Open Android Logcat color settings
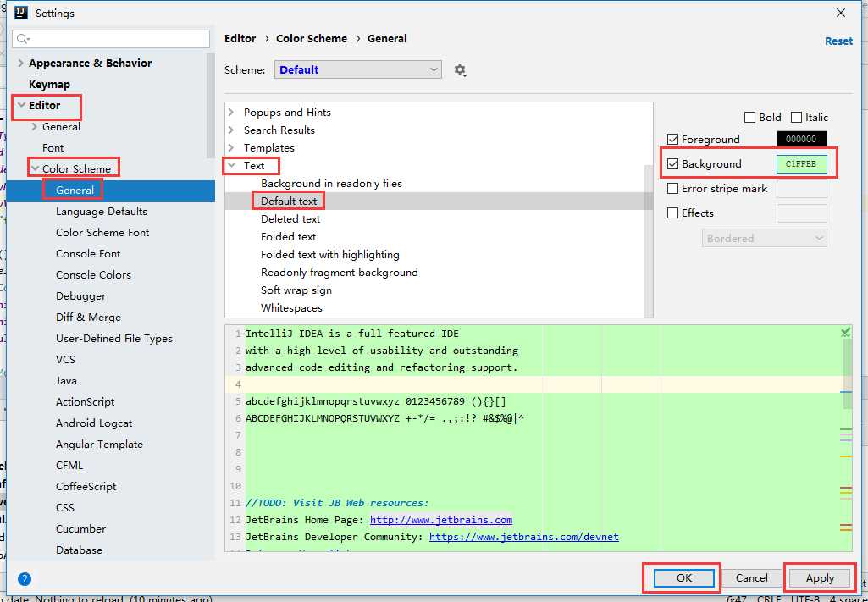The height and width of the screenshot is (602, 868). [x=94, y=423]
